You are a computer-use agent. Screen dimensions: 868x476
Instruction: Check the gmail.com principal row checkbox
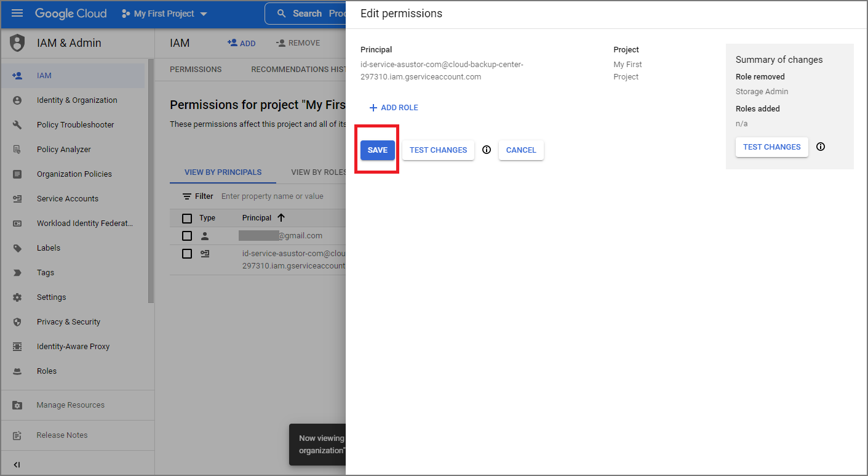point(187,236)
